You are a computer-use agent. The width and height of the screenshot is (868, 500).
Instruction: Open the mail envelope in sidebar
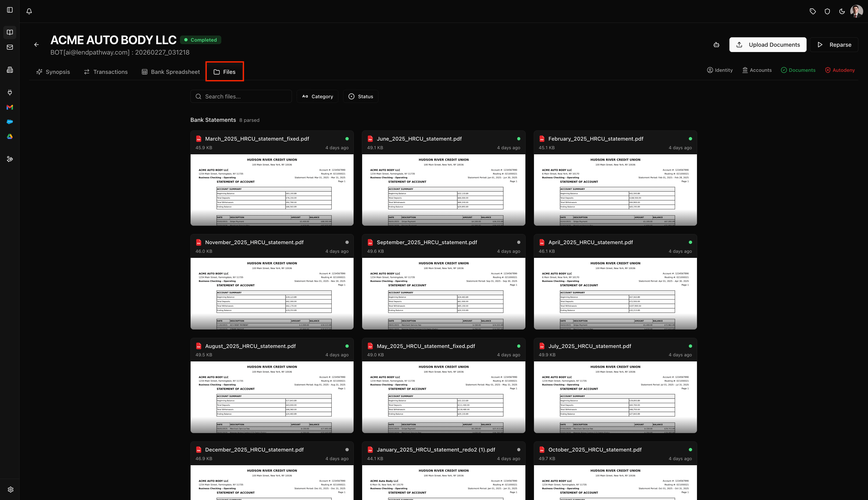(x=10, y=47)
